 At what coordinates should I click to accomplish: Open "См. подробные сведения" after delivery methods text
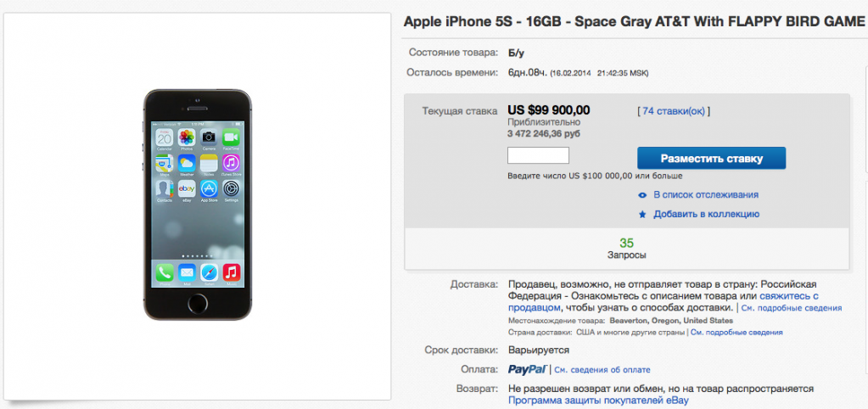(791, 309)
